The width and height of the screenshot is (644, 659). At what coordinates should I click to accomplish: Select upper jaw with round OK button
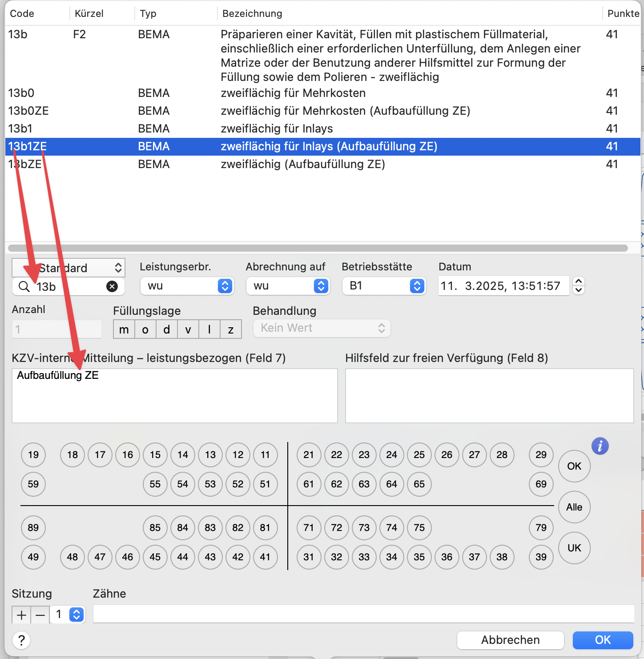[x=574, y=466]
